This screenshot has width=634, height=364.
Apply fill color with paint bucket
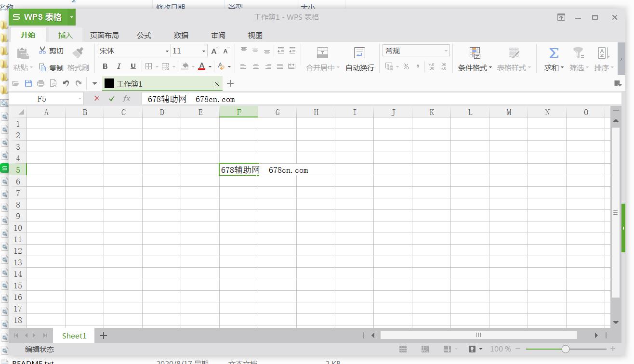[x=185, y=66]
